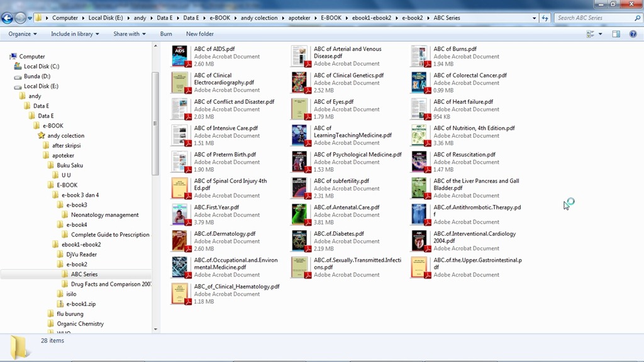The height and width of the screenshot is (362, 644).
Task: Toggle the preview pane button
Action: pyautogui.click(x=616, y=34)
